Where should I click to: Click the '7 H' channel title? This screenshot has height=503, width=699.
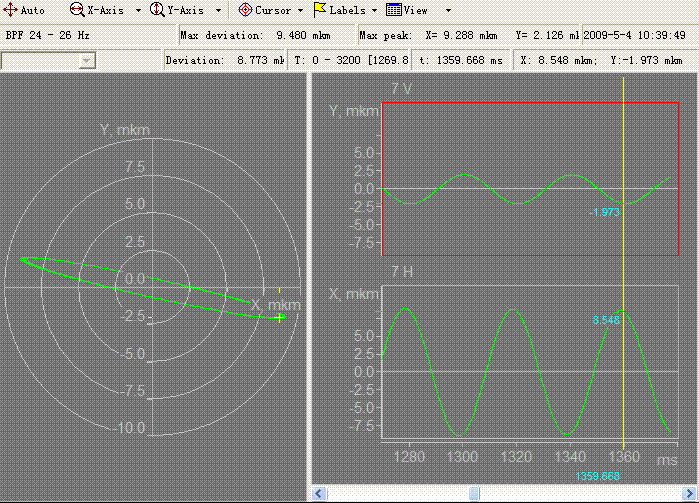(x=402, y=272)
